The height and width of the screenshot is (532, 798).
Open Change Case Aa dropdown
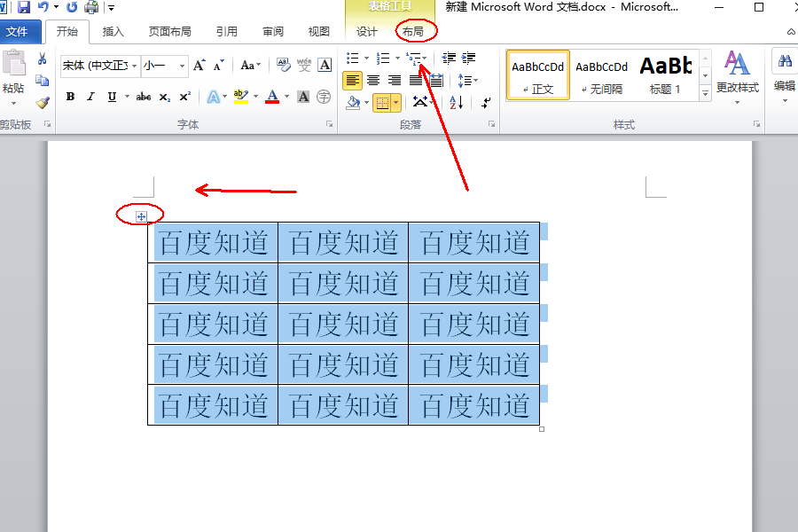(x=250, y=65)
